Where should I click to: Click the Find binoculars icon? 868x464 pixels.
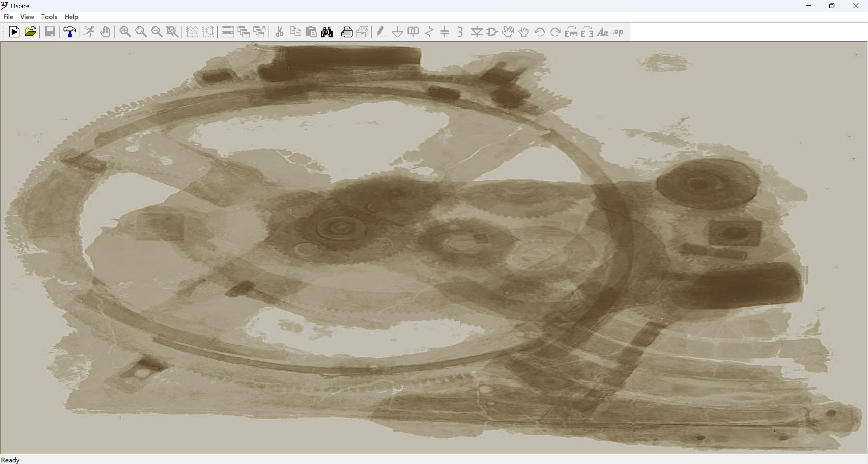click(327, 32)
